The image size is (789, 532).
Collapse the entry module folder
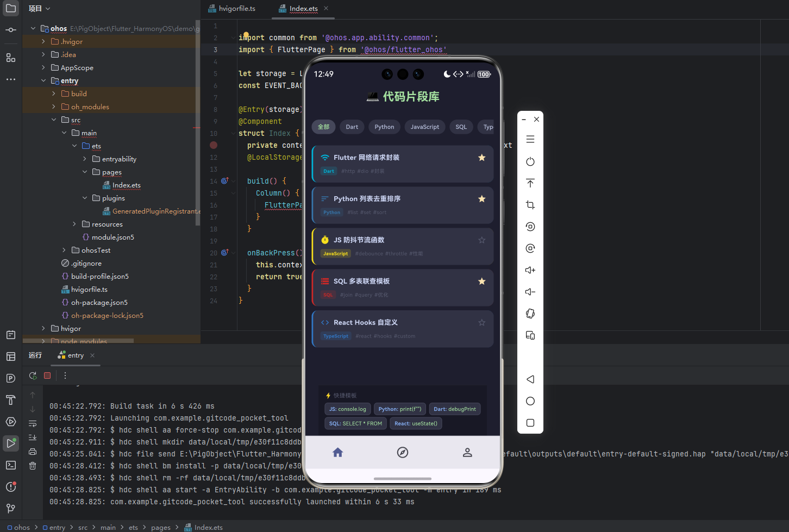(x=43, y=80)
